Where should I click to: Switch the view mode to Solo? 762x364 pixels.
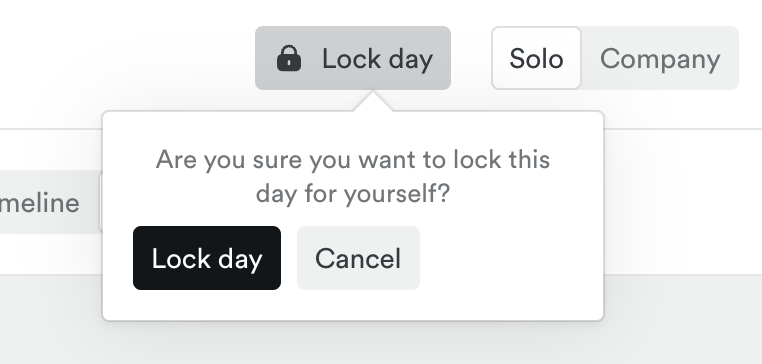[x=536, y=58]
